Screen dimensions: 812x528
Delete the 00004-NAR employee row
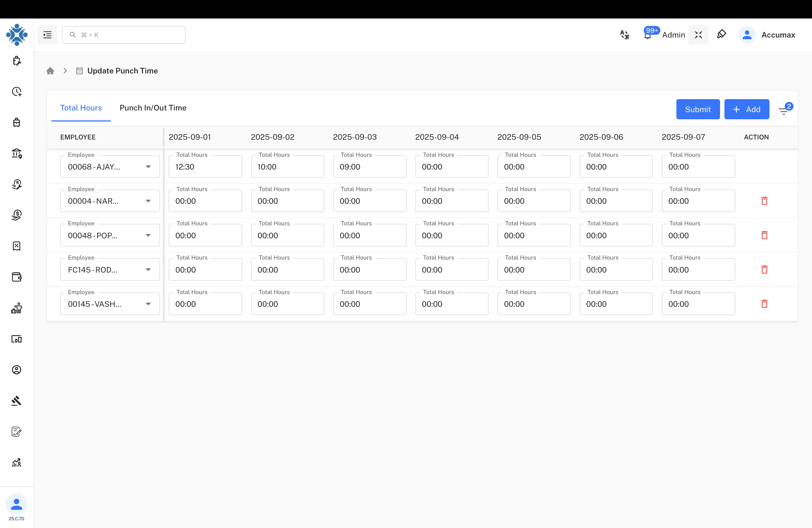click(764, 200)
